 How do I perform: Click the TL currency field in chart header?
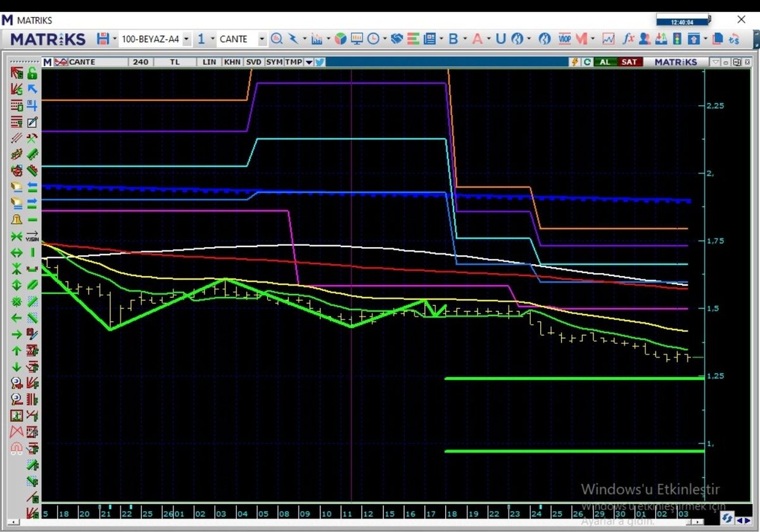[x=175, y=62]
